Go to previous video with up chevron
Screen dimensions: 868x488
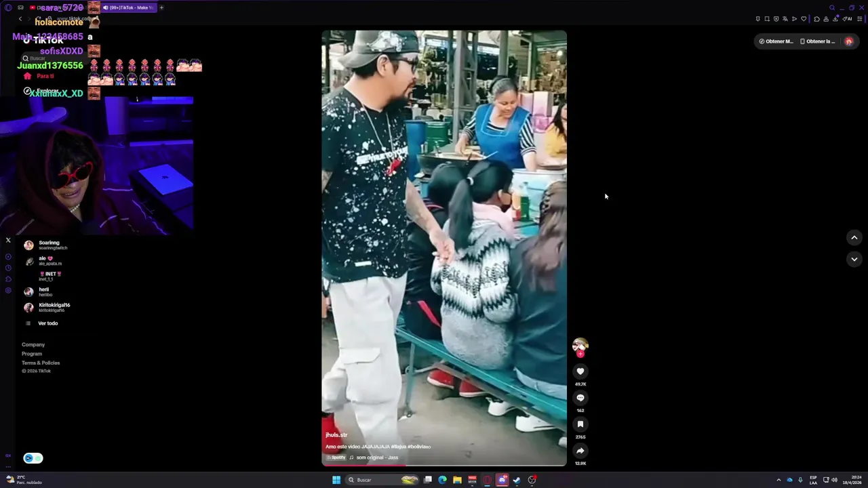tap(854, 237)
